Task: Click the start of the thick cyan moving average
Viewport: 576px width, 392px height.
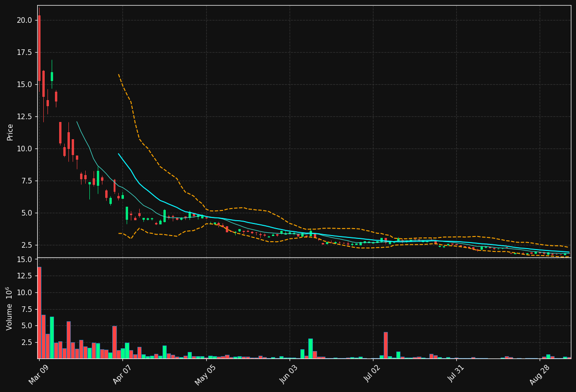Action: [x=119, y=154]
